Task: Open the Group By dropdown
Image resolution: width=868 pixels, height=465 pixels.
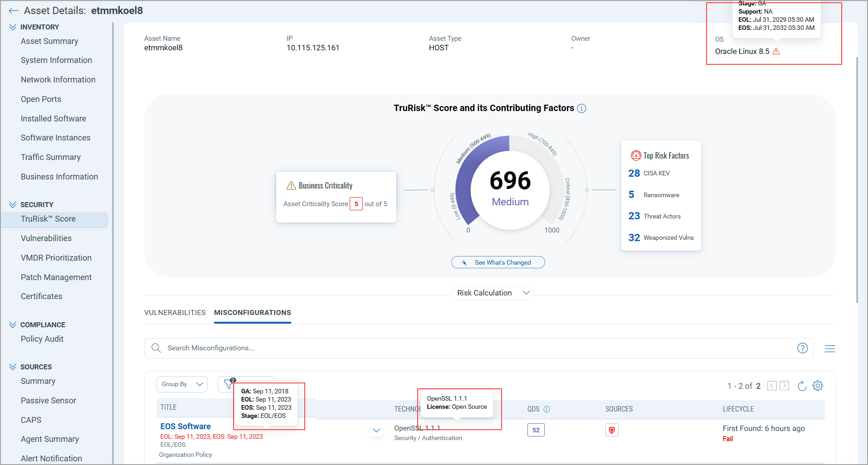Action: [x=181, y=384]
